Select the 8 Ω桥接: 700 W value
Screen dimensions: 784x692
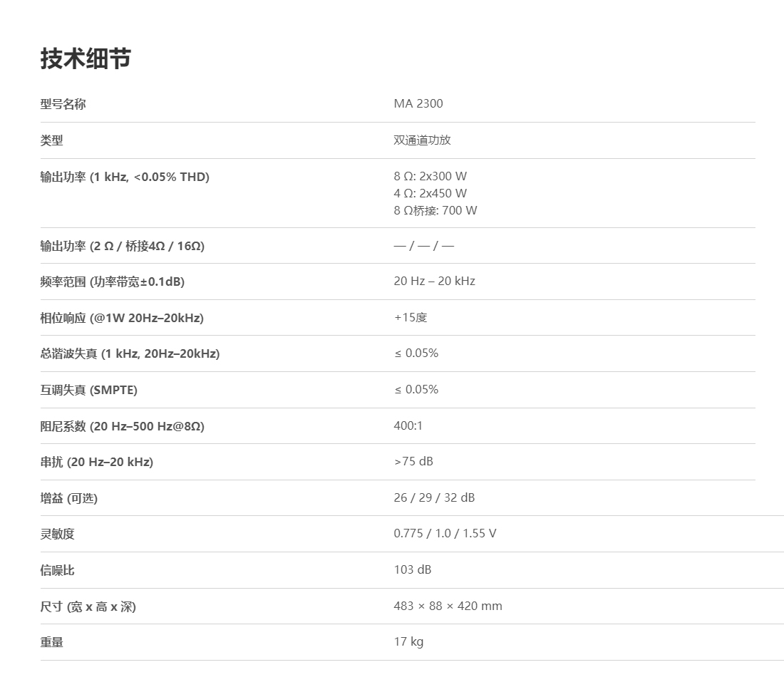pyautogui.click(x=435, y=210)
